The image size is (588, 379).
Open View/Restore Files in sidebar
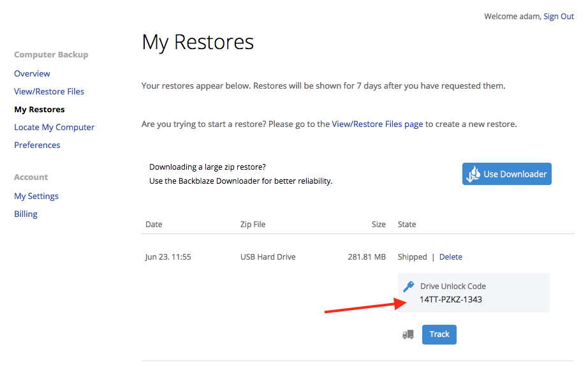coord(49,92)
